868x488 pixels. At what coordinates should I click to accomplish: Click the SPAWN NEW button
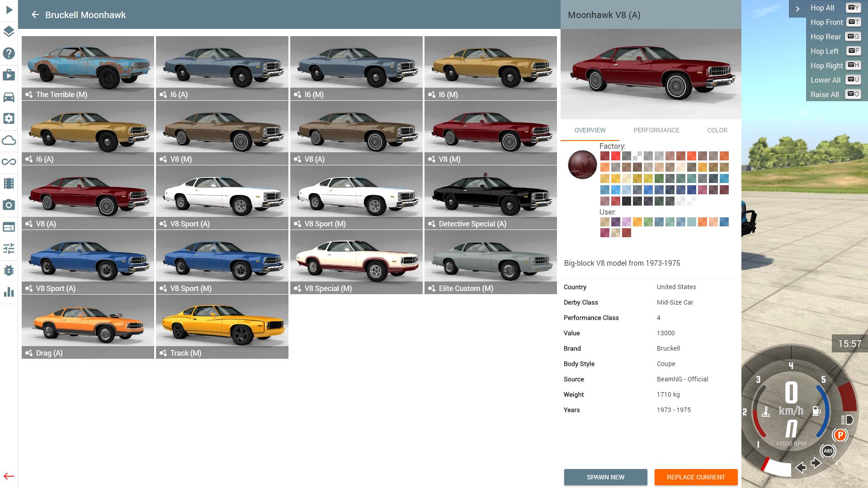click(x=605, y=477)
